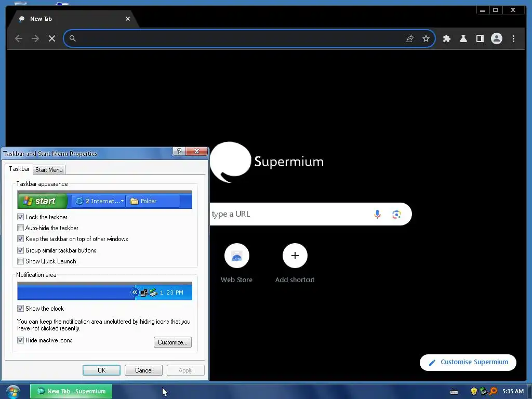
Task: Toggle Keep the taskbar on top of other windows
Action: pos(20,239)
